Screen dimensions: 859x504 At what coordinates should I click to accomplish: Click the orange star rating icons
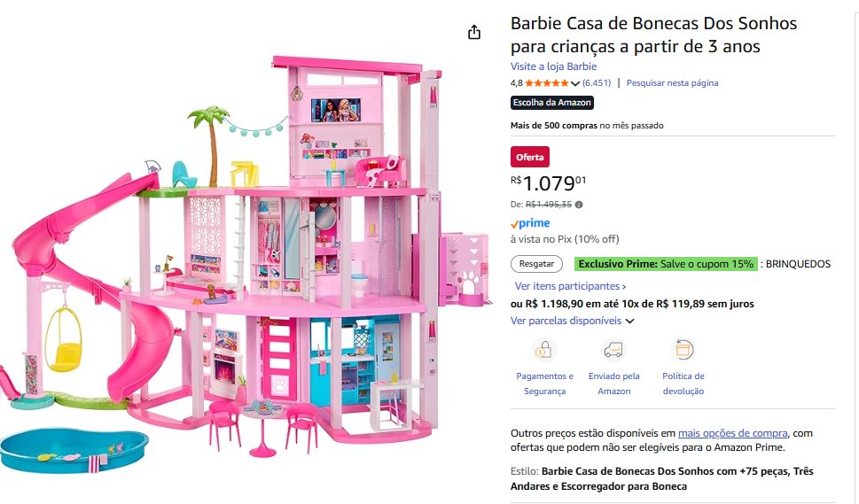click(x=547, y=83)
